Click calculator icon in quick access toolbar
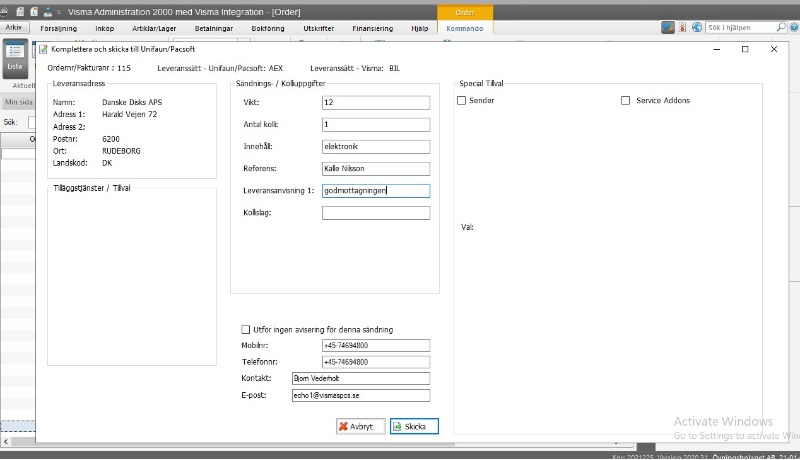This screenshot has width=800, height=460. click(x=20, y=11)
